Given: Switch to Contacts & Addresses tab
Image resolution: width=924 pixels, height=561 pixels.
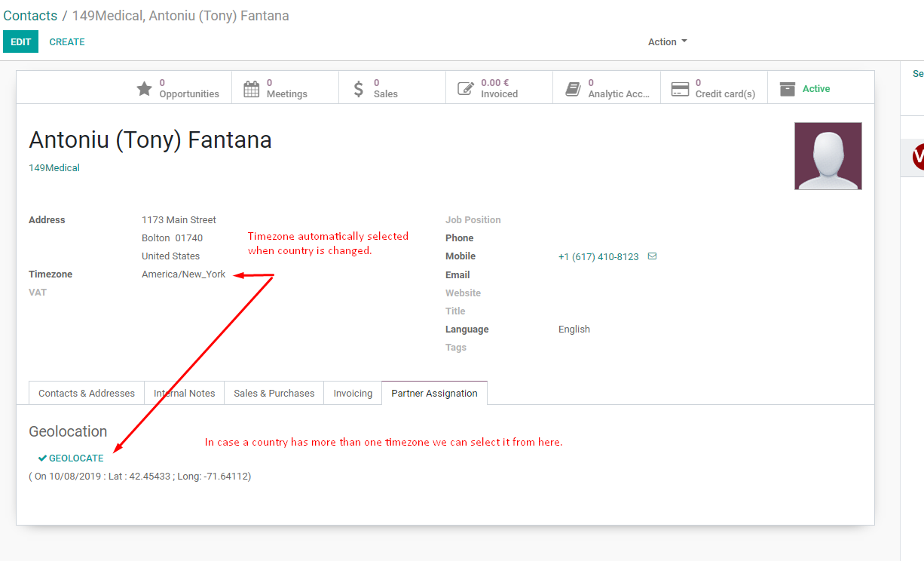Looking at the screenshot, I should pyautogui.click(x=87, y=394).
